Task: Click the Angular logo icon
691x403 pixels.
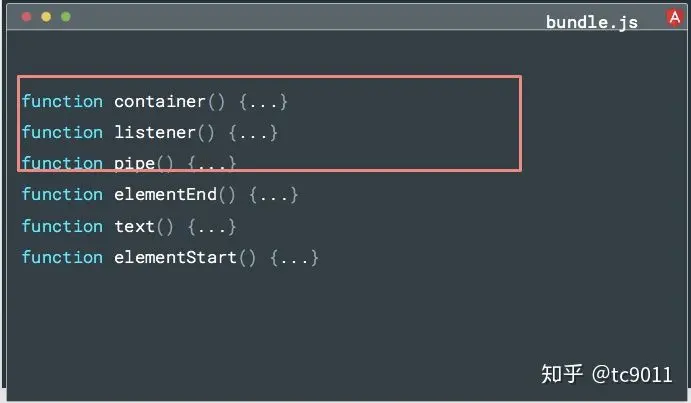Action: tap(675, 17)
